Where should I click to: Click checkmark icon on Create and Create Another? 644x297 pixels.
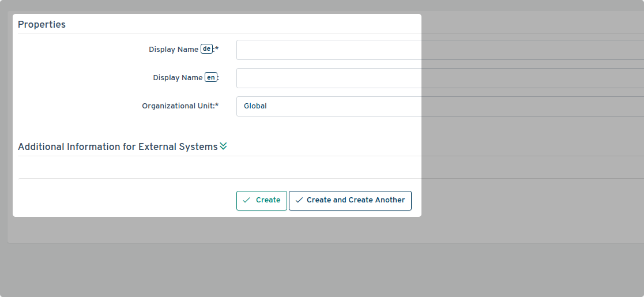pos(299,200)
